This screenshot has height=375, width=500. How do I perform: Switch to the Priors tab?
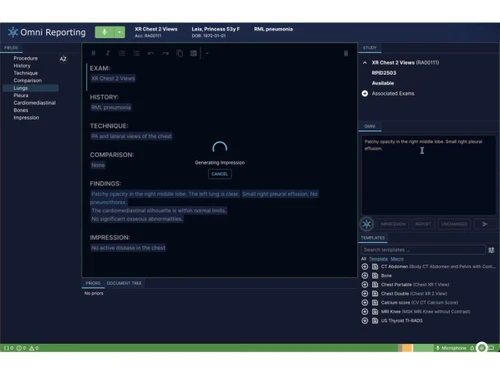tap(93, 283)
